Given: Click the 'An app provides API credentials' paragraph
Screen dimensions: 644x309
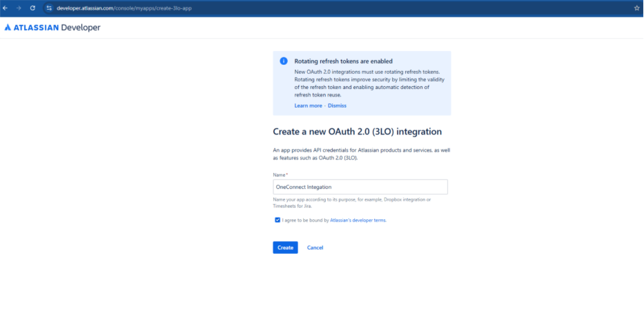Looking at the screenshot, I should coord(362,154).
